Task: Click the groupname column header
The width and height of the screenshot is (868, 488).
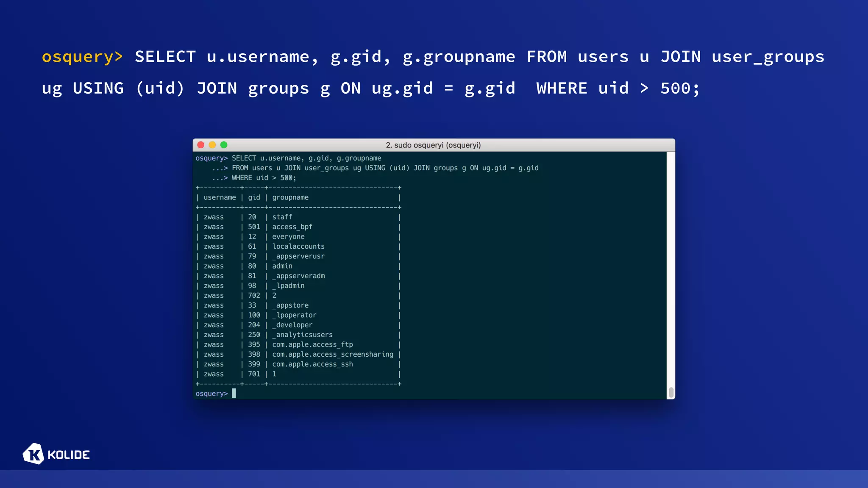Action: tap(290, 197)
